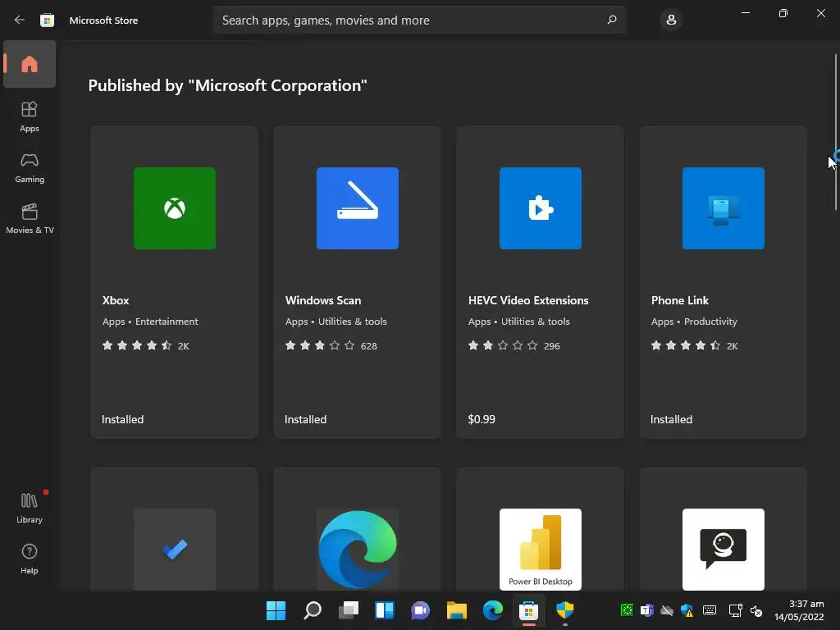Click Apps • Entertainment category text
This screenshot has width=840, height=630.
tap(150, 322)
